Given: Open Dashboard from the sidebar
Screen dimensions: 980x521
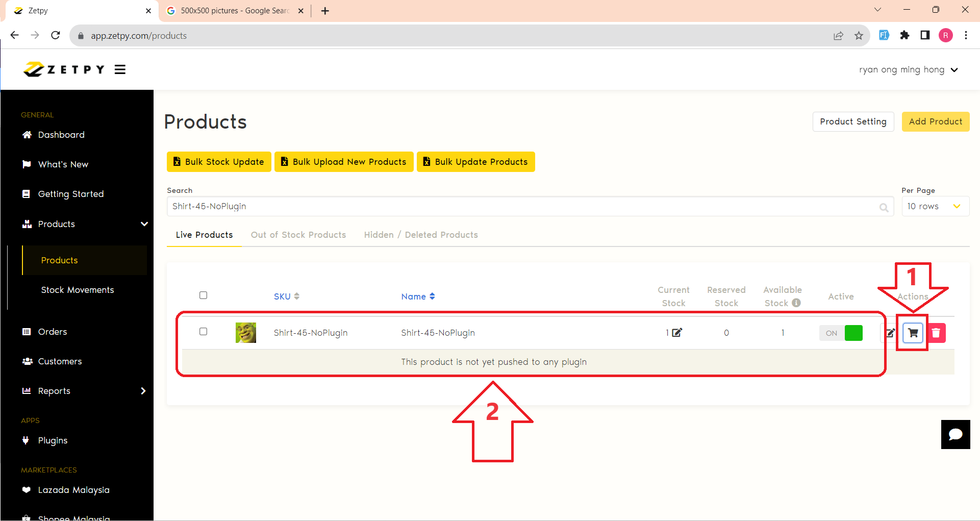Looking at the screenshot, I should coord(61,135).
